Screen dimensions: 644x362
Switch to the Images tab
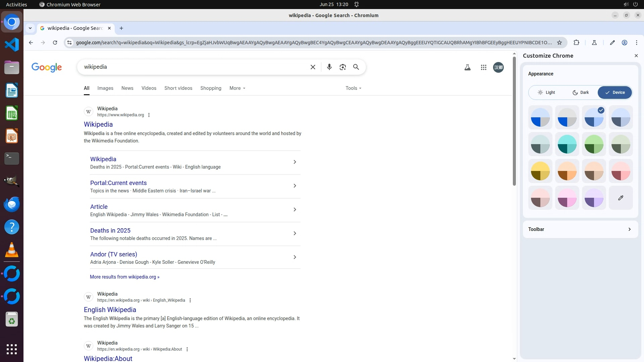click(x=105, y=88)
